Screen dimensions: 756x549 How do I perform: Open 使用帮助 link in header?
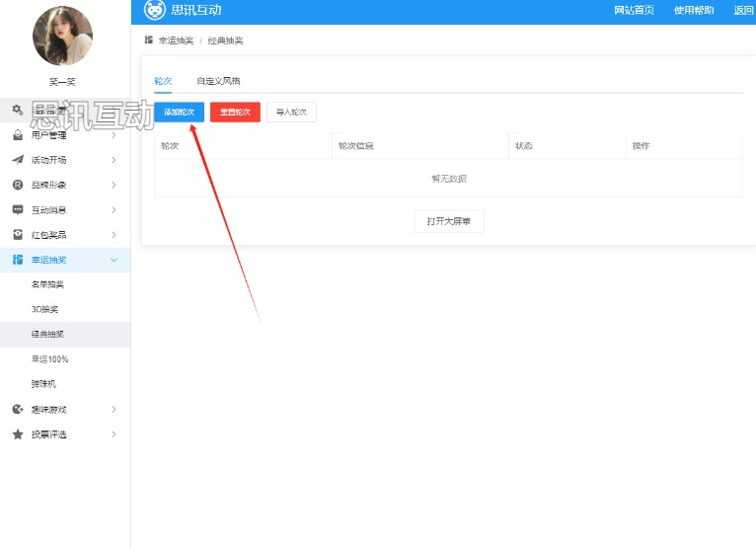point(694,10)
